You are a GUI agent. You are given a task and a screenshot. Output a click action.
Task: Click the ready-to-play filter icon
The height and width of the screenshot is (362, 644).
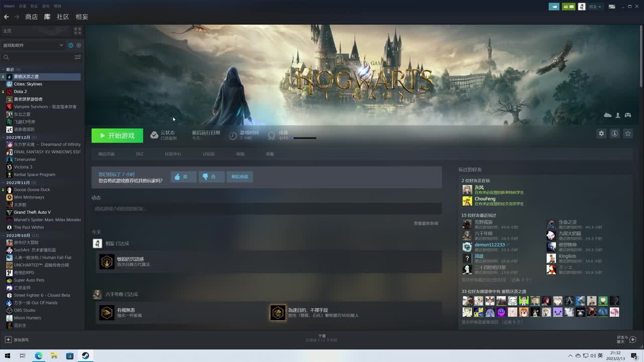[x=78, y=45]
